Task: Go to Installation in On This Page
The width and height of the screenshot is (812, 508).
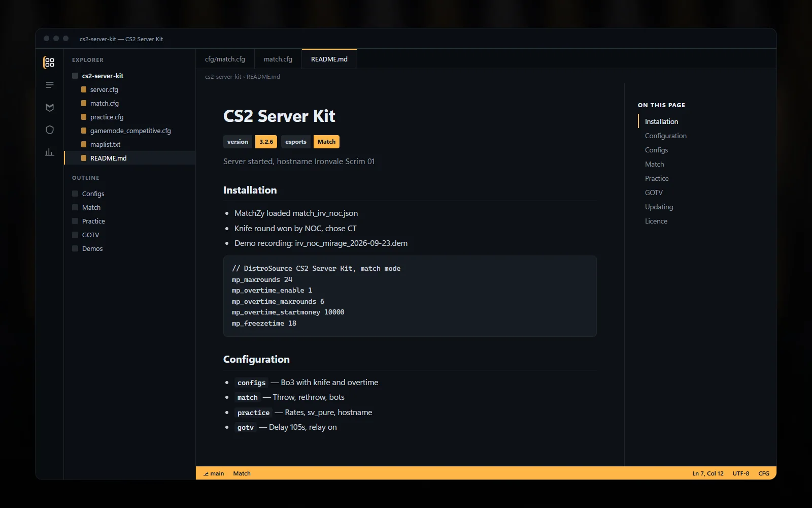Action: coord(661,121)
